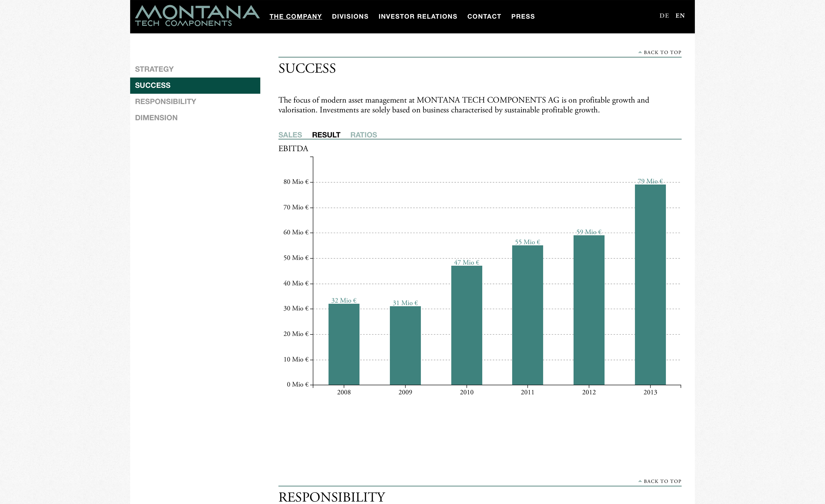Click the Montana Tech Components logo
Image resolution: width=825 pixels, height=504 pixels.
[197, 16]
